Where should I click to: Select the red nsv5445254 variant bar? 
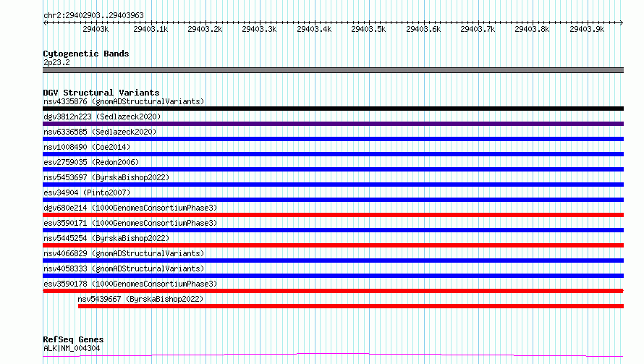[333, 245]
